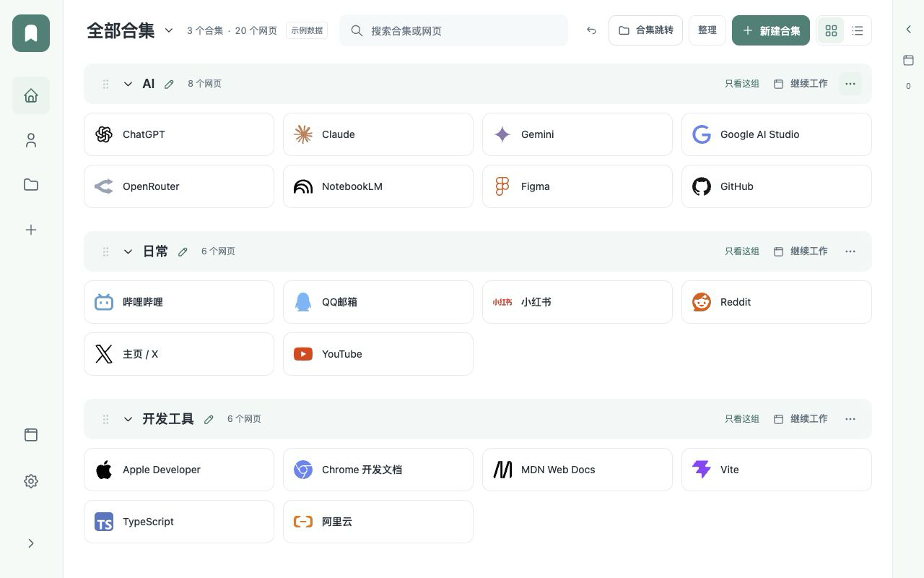Click the 整理 button
This screenshot has height=578, width=924.
coord(707,30)
